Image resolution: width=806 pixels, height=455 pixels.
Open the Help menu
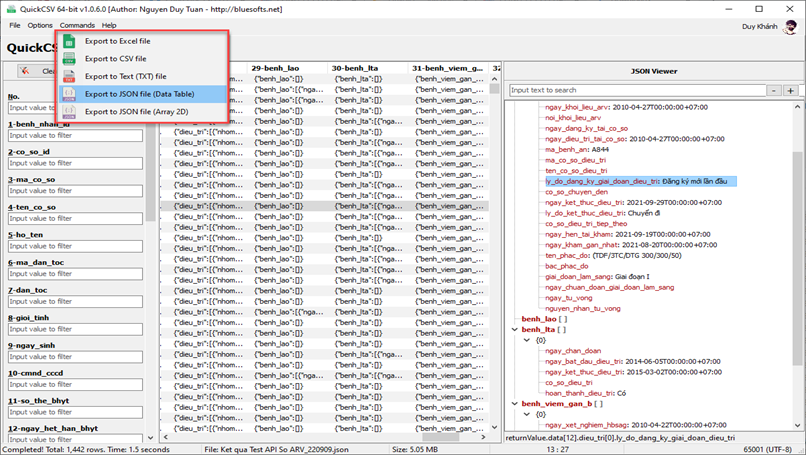[109, 25]
